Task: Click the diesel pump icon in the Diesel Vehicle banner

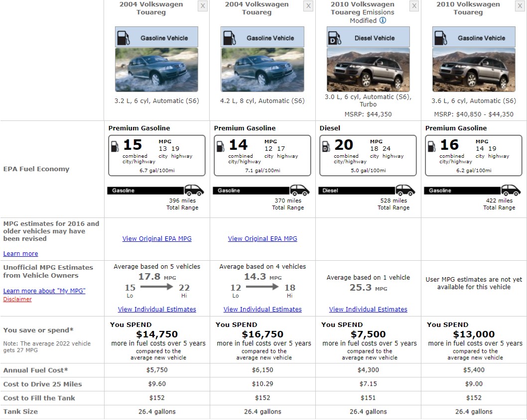Action: click(x=335, y=38)
